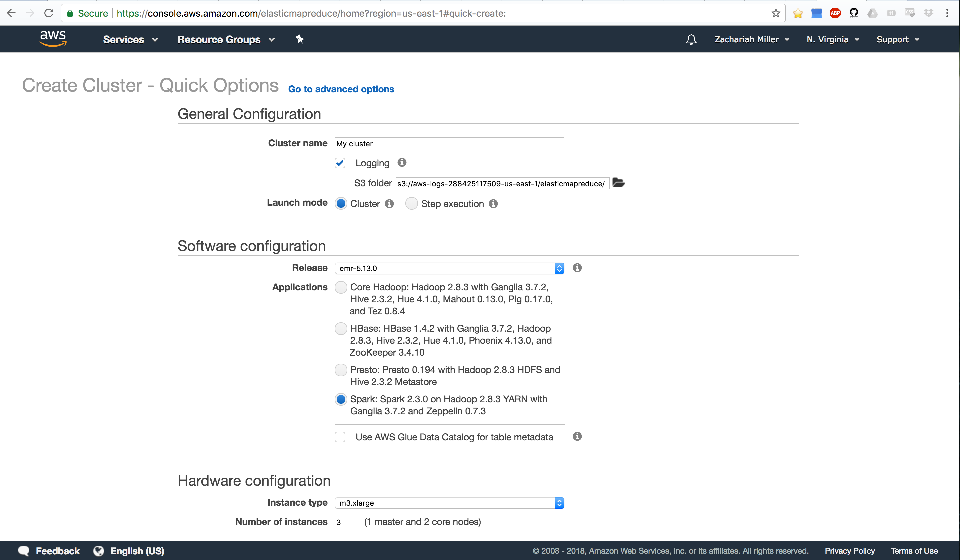The image size is (960, 560).
Task: Go to advanced options link
Action: coord(341,89)
